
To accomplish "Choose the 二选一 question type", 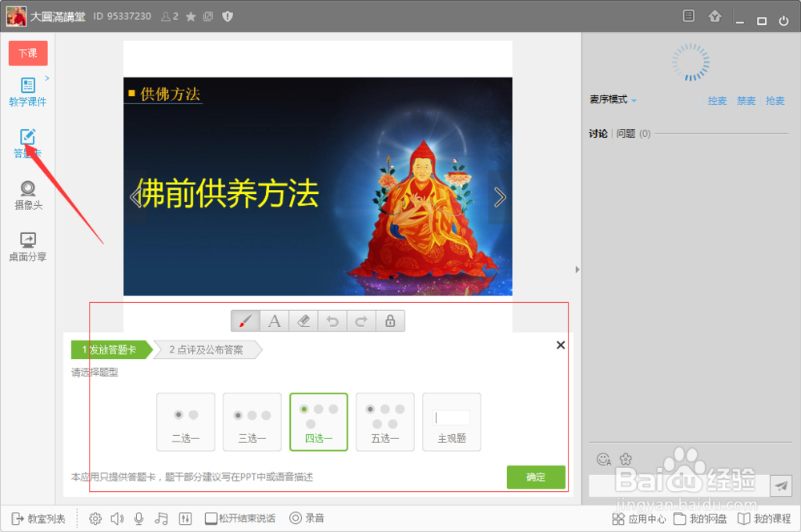I will (x=186, y=422).
